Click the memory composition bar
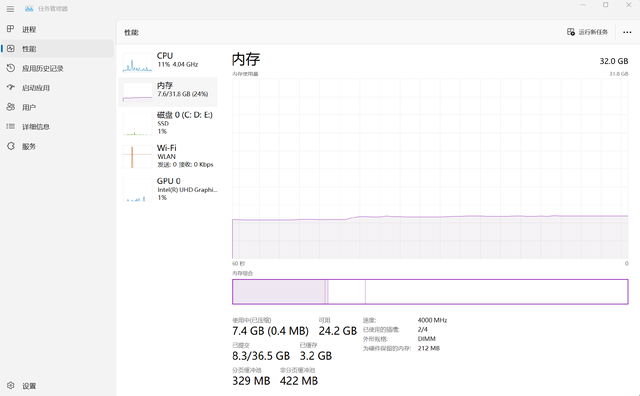The height and width of the screenshot is (396, 640). tap(430, 291)
